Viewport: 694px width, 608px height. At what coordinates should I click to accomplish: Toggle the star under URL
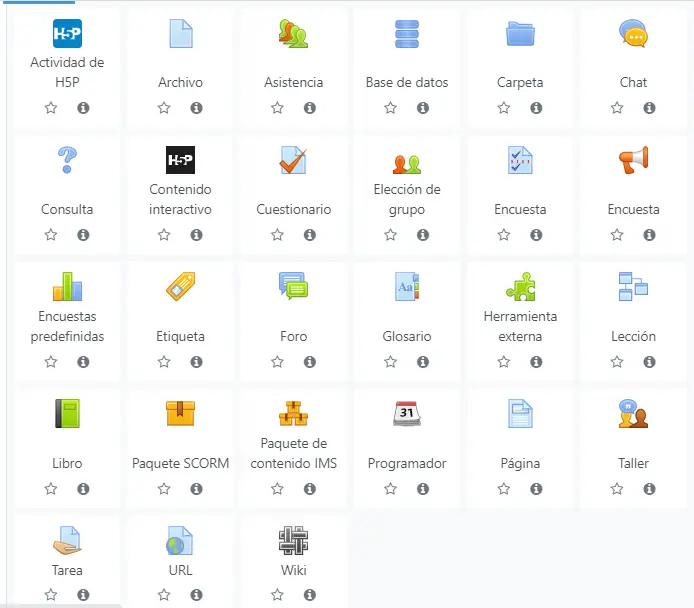(x=164, y=594)
